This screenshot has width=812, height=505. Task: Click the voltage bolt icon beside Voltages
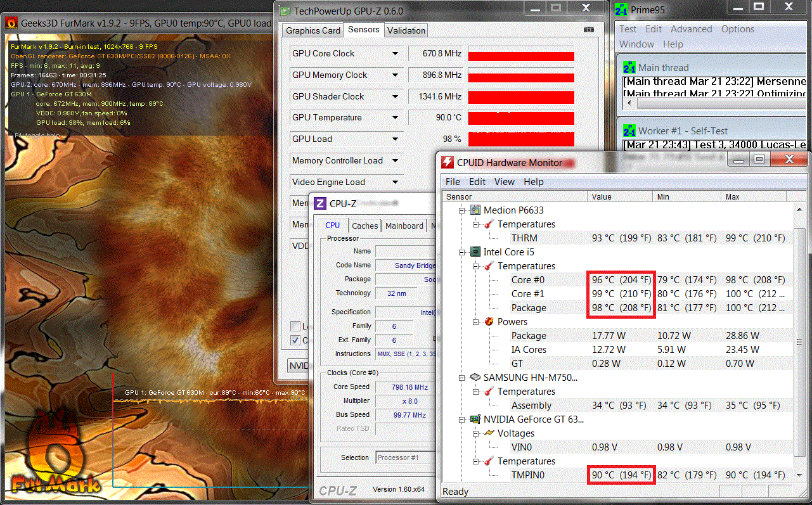tap(489, 433)
